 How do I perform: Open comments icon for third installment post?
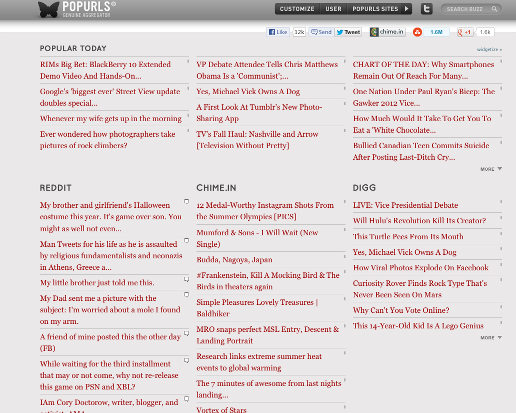187,360
